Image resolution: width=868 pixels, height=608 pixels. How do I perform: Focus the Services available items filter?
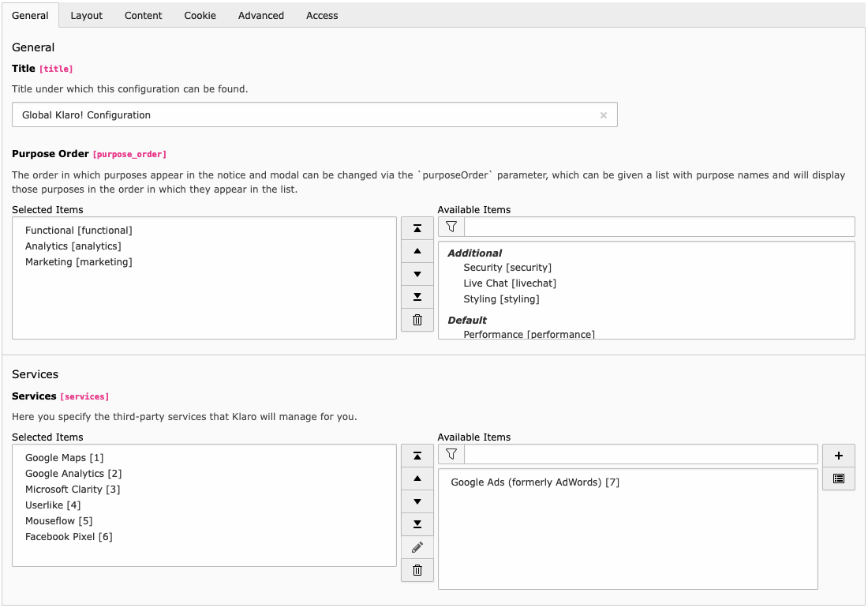coord(640,454)
